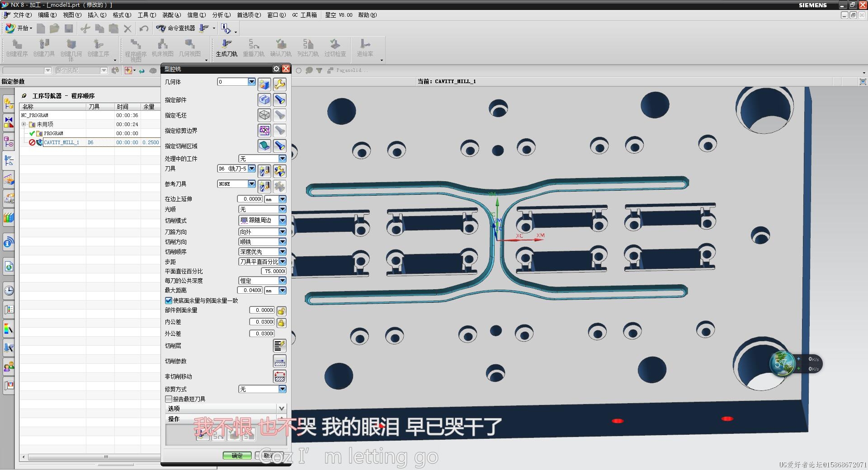
Task: Display the specified part with flashlight icon
Action: click(x=280, y=100)
